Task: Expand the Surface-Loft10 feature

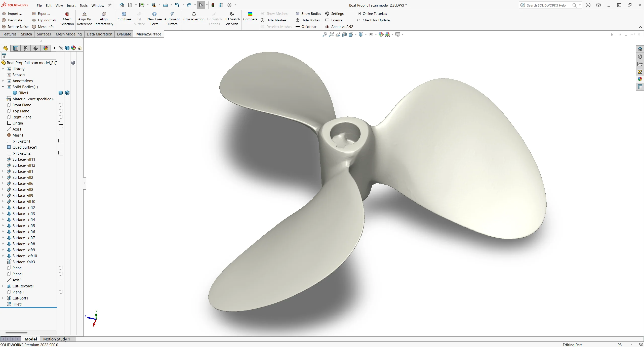Action: click(x=4, y=255)
